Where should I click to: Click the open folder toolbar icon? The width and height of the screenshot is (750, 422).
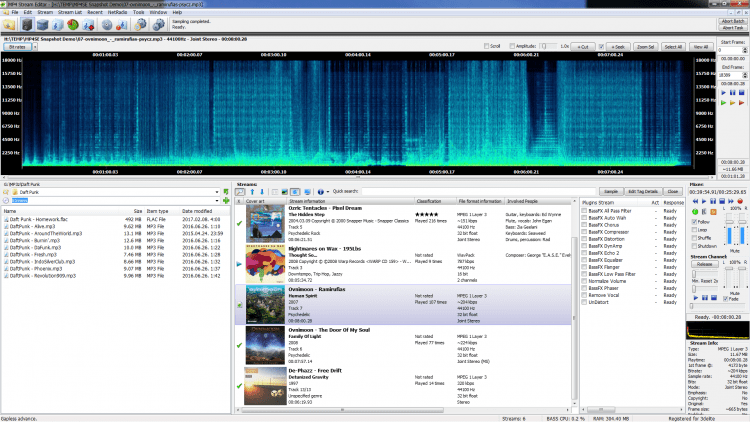(x=11, y=26)
